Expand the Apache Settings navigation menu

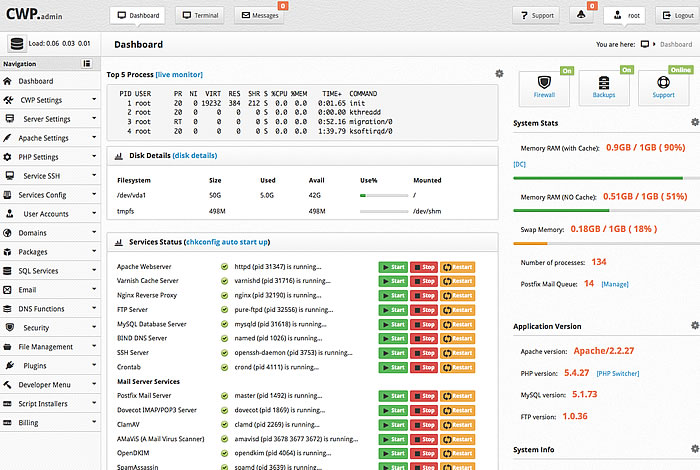tap(50, 138)
